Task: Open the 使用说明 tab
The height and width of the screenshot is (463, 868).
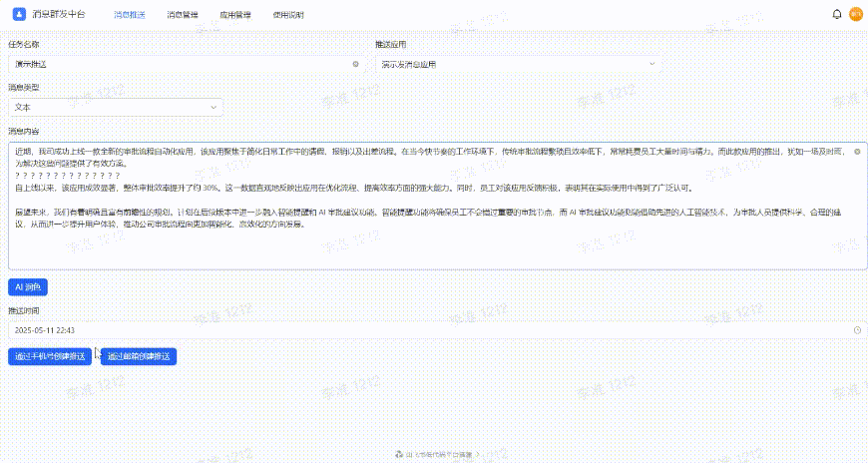Action: (288, 15)
